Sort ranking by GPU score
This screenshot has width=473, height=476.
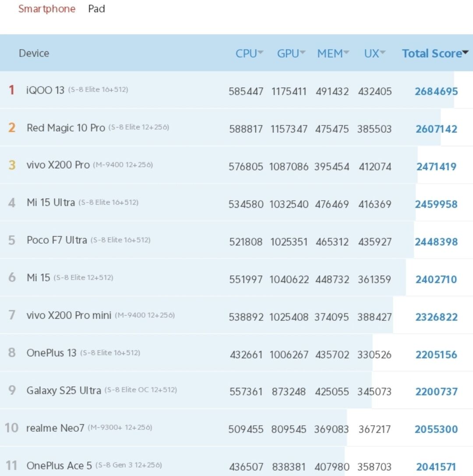(x=291, y=53)
